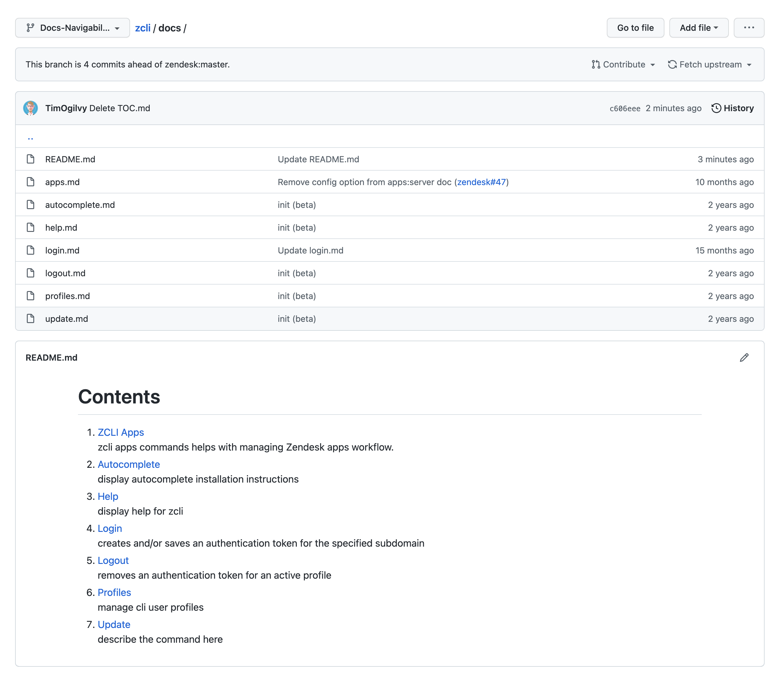Image resolution: width=784 pixels, height=680 pixels.
Task: Open the update.md file
Action: point(67,319)
